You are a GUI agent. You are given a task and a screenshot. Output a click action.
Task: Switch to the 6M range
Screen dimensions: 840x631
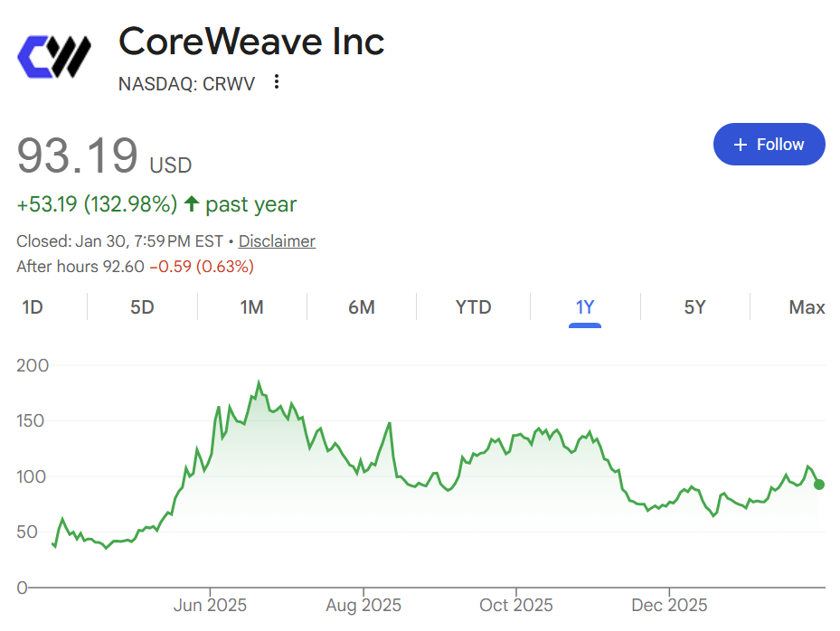pyautogui.click(x=362, y=307)
